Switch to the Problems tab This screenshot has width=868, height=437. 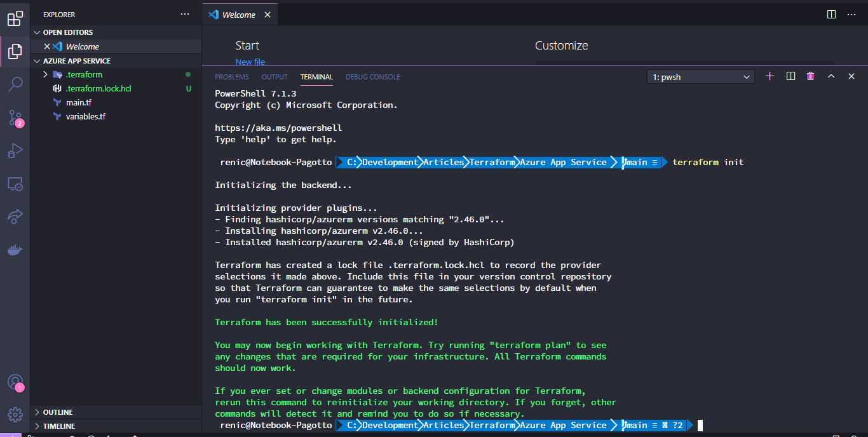click(232, 77)
